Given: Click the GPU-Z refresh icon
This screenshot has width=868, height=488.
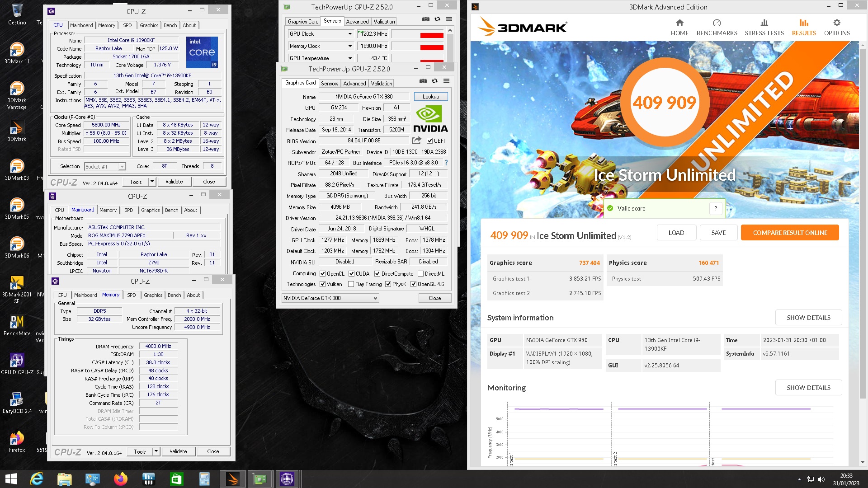Looking at the screenshot, I should (434, 81).
